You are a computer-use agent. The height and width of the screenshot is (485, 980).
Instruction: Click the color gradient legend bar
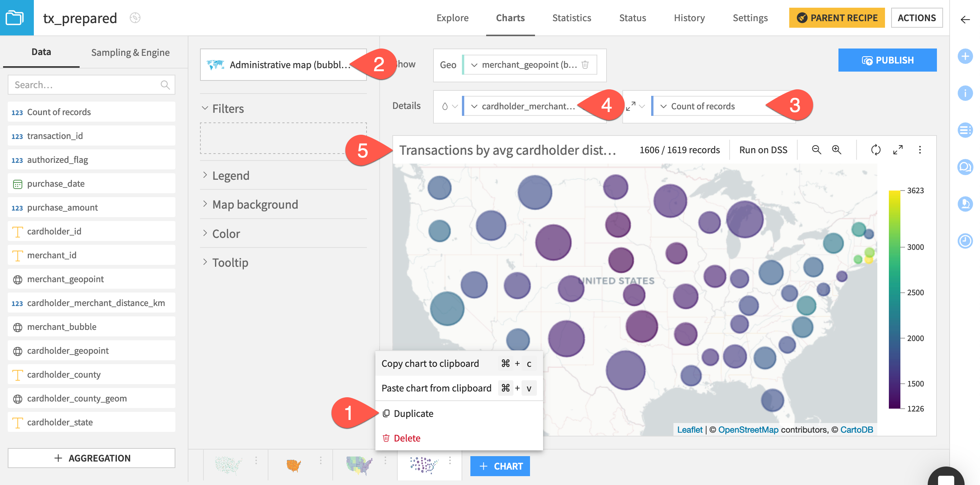[x=894, y=299]
